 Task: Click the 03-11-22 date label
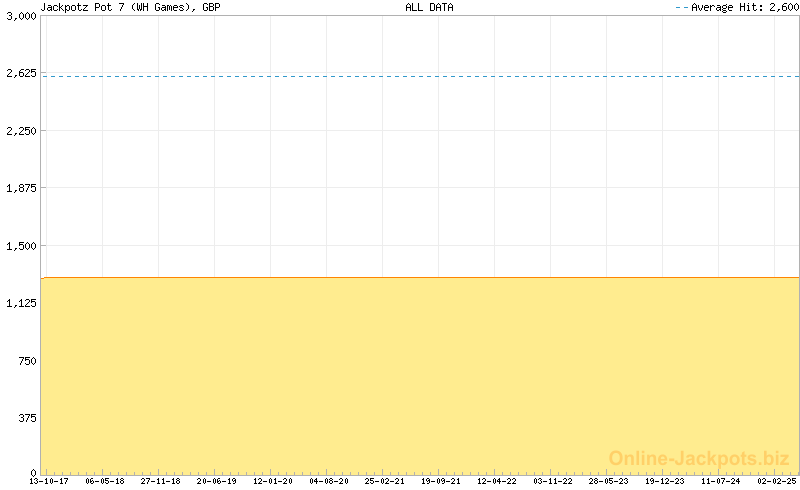[552, 481]
